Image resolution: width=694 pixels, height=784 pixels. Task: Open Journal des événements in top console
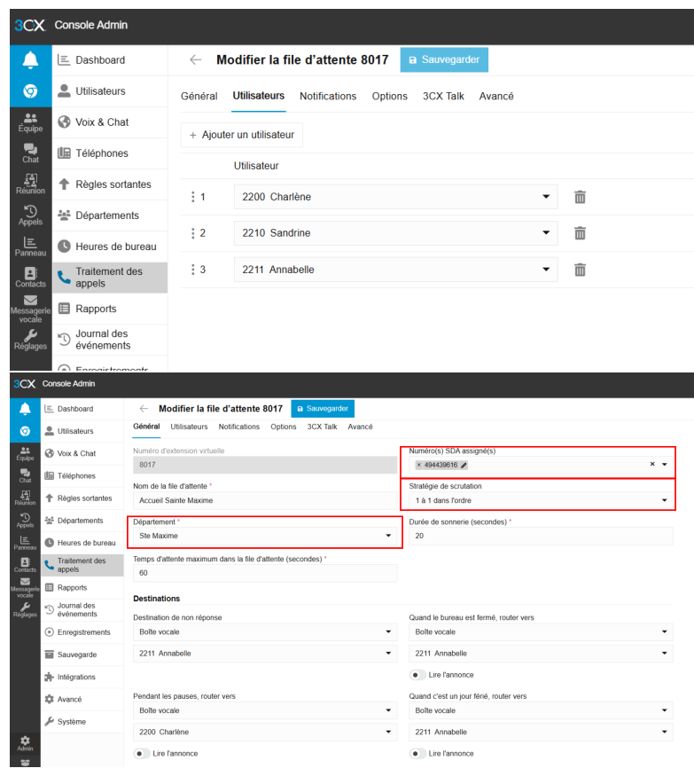110,340
